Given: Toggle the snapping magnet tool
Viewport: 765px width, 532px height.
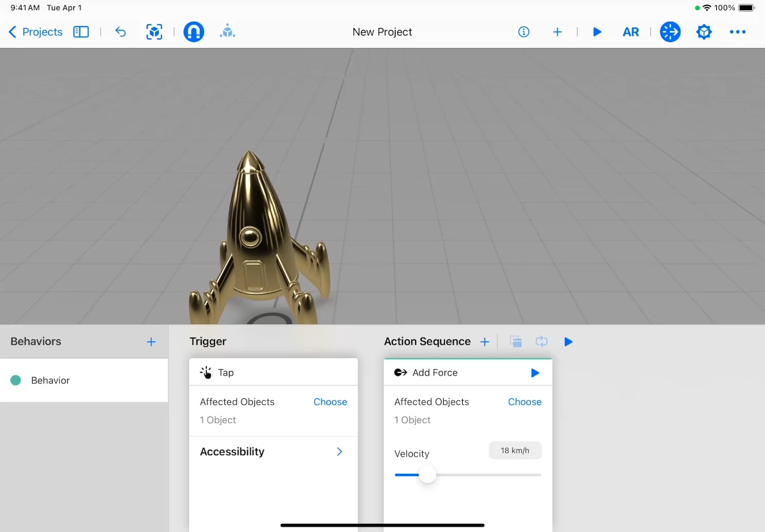Looking at the screenshot, I should coord(194,32).
